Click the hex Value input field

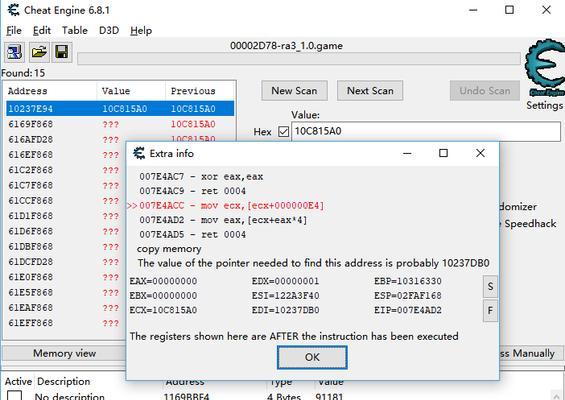[426, 132]
